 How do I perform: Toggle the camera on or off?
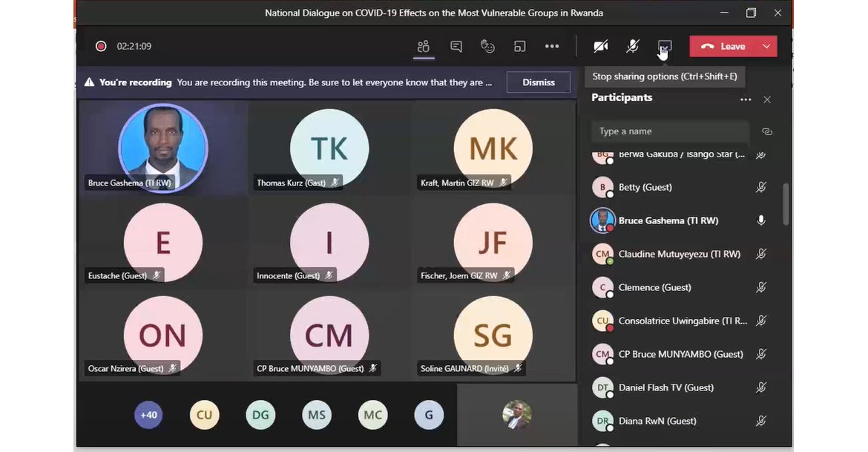point(600,47)
